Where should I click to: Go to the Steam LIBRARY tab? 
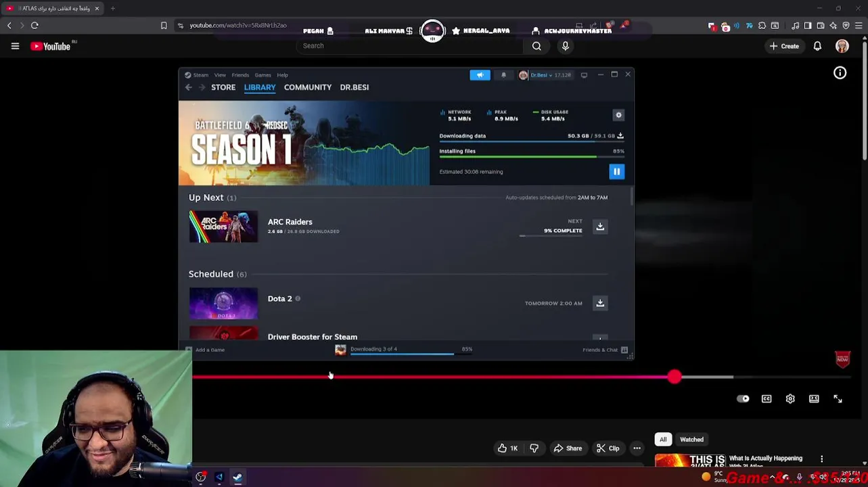click(x=260, y=87)
